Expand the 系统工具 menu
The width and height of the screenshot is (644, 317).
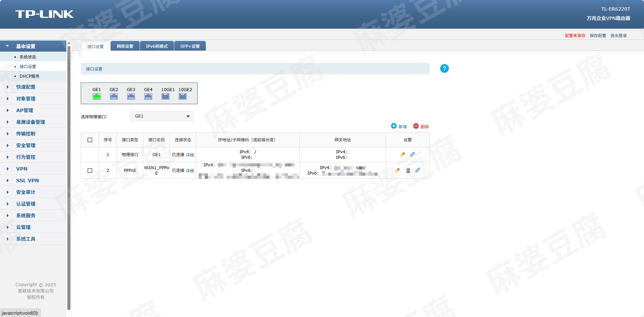tap(33, 239)
